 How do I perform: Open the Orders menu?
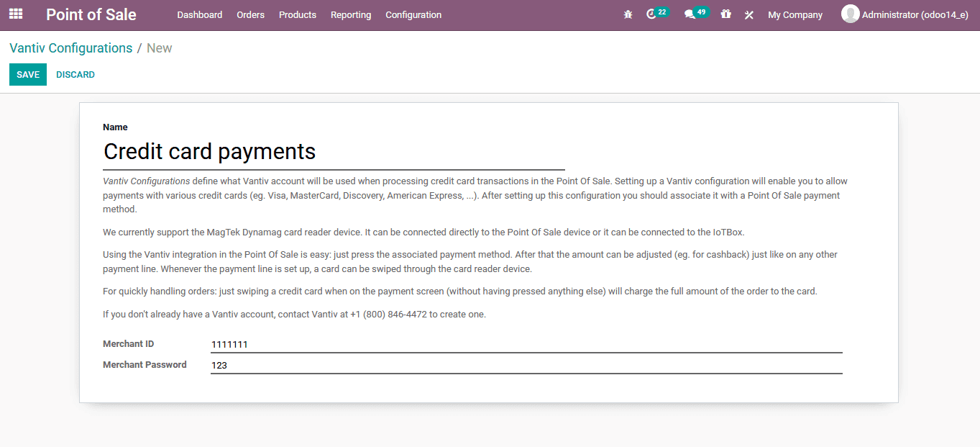tap(250, 14)
